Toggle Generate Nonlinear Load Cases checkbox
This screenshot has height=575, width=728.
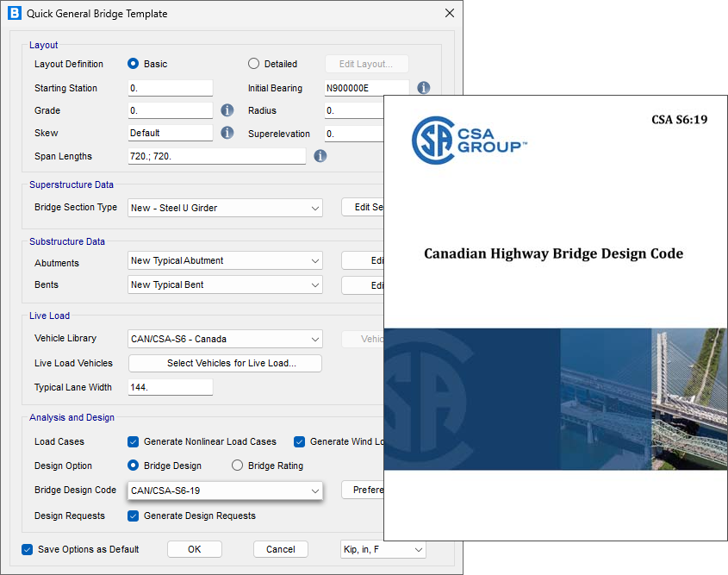point(134,441)
